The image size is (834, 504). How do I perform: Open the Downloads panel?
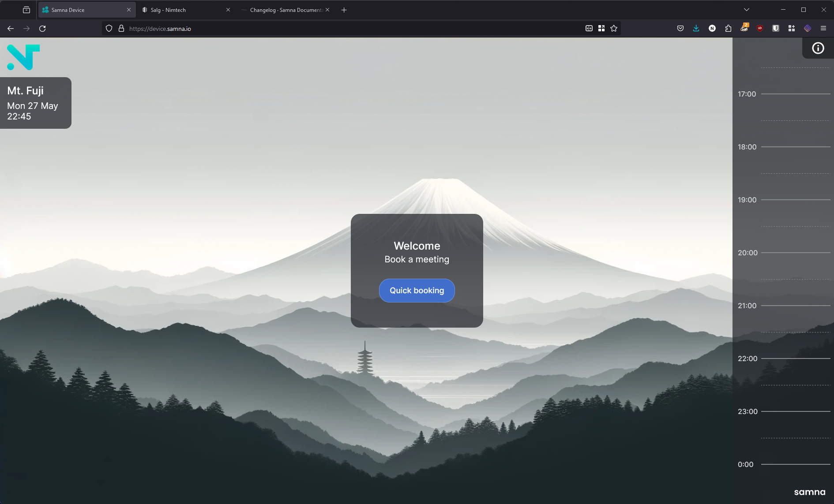(696, 29)
